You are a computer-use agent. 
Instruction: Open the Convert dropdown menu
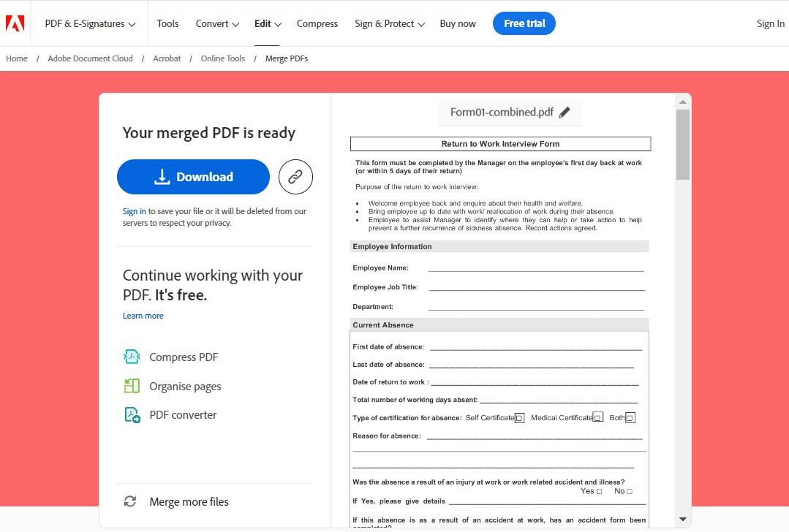(x=217, y=23)
